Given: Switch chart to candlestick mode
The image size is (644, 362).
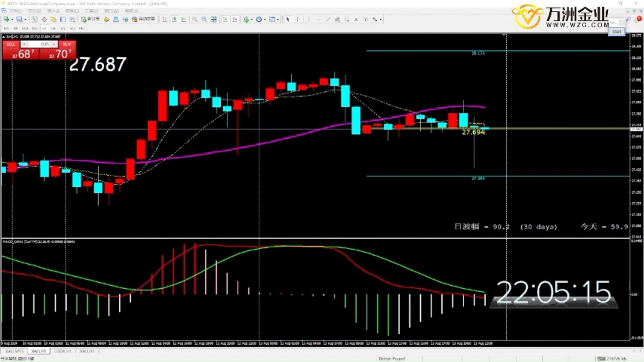Looking at the screenshot, I should tap(174, 19).
